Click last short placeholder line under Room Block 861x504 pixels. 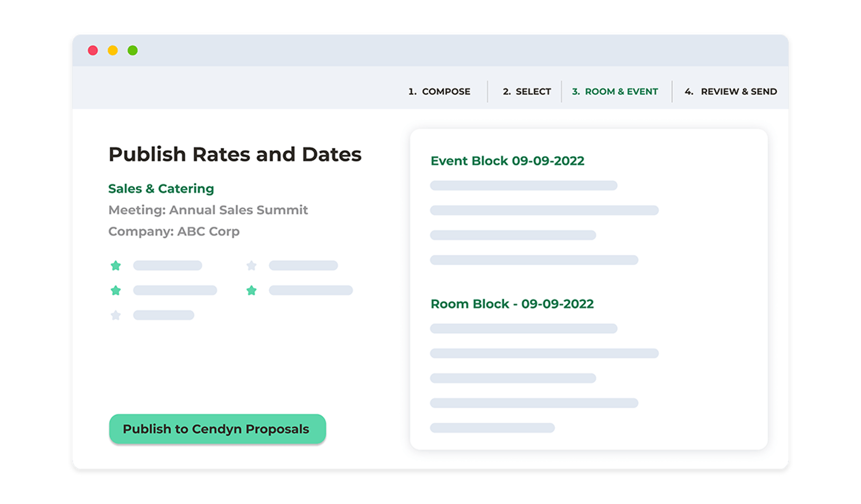click(492, 428)
